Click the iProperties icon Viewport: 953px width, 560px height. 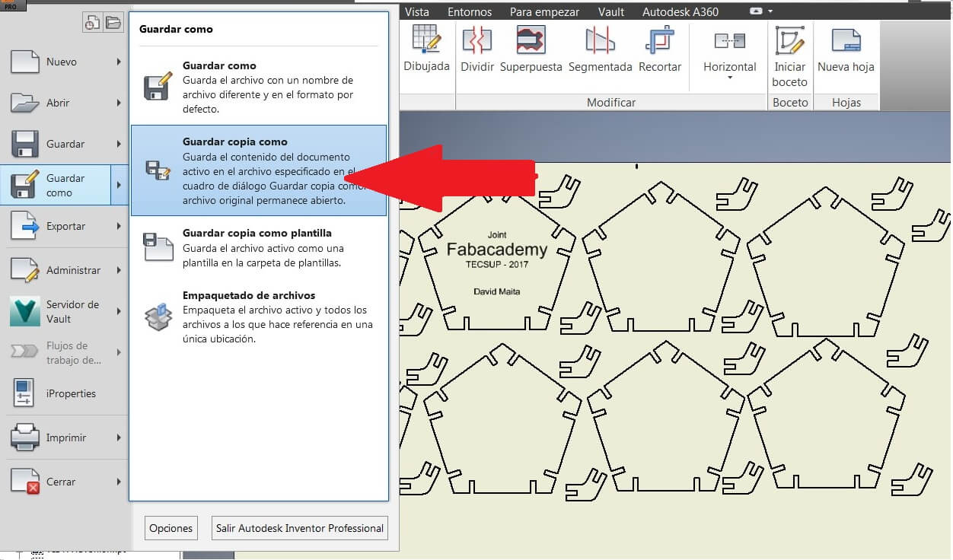24,393
